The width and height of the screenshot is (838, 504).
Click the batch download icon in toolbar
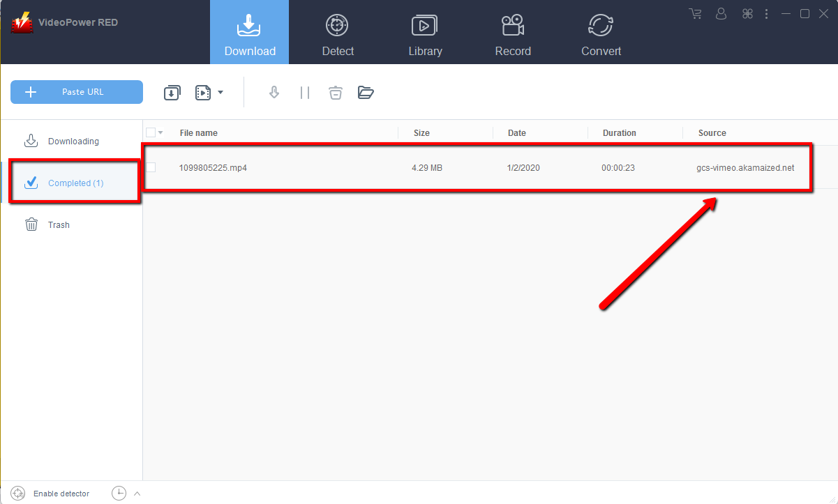(x=172, y=93)
